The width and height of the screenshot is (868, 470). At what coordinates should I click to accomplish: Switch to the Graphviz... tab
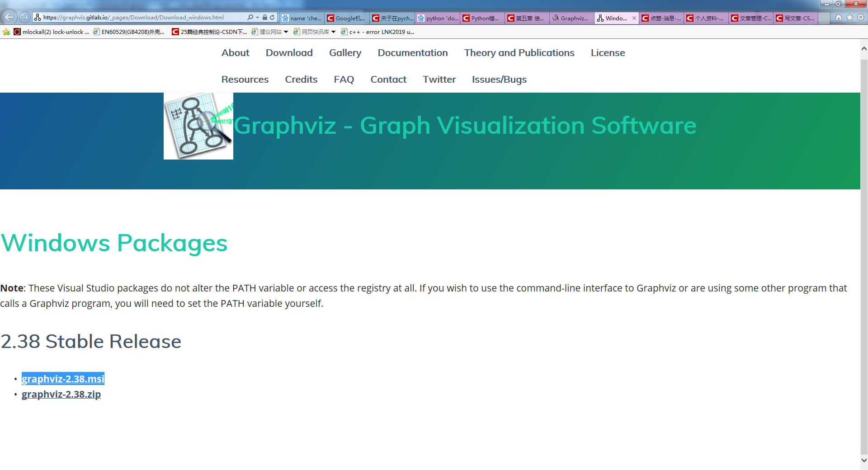[x=572, y=18]
